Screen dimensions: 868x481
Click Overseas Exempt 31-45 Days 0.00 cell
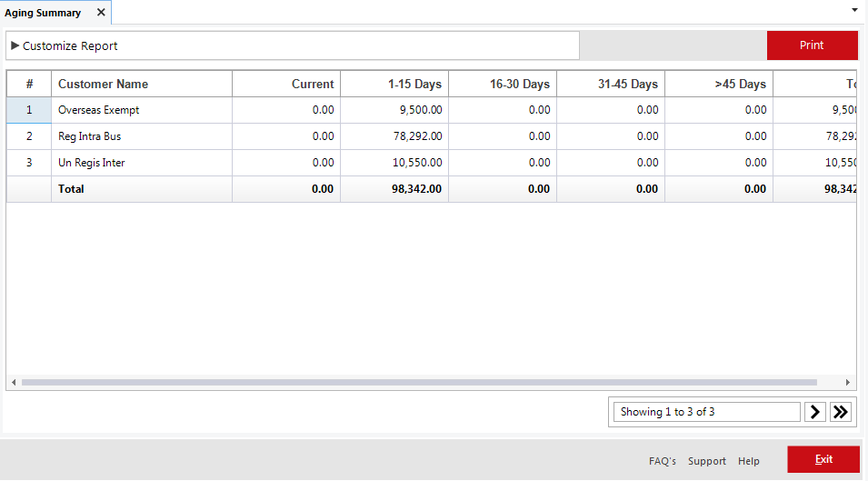(x=611, y=110)
